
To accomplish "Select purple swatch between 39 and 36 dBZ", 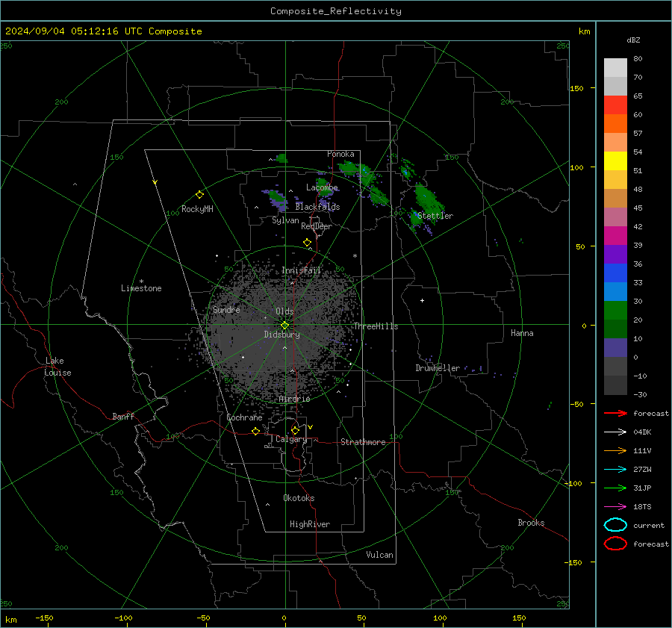I will pyautogui.click(x=615, y=255).
